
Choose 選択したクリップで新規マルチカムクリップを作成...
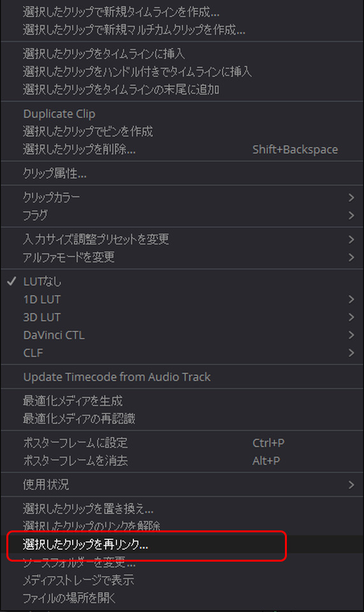(x=182, y=30)
